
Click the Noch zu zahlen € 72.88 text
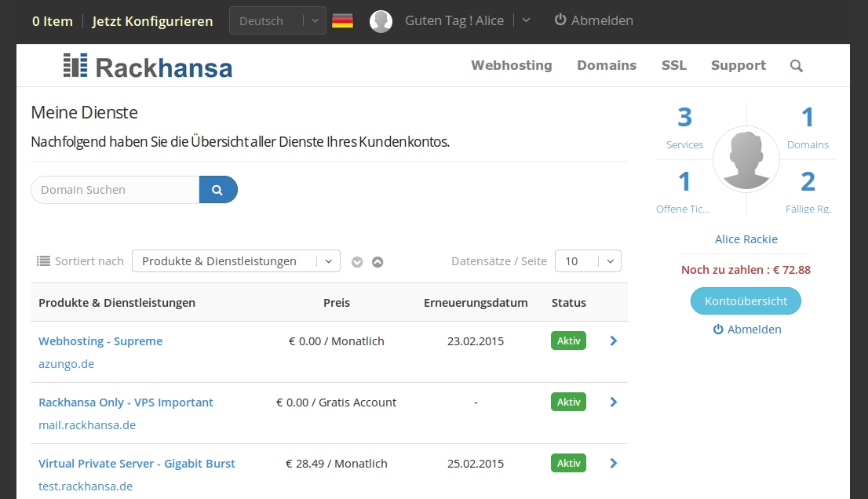(746, 270)
